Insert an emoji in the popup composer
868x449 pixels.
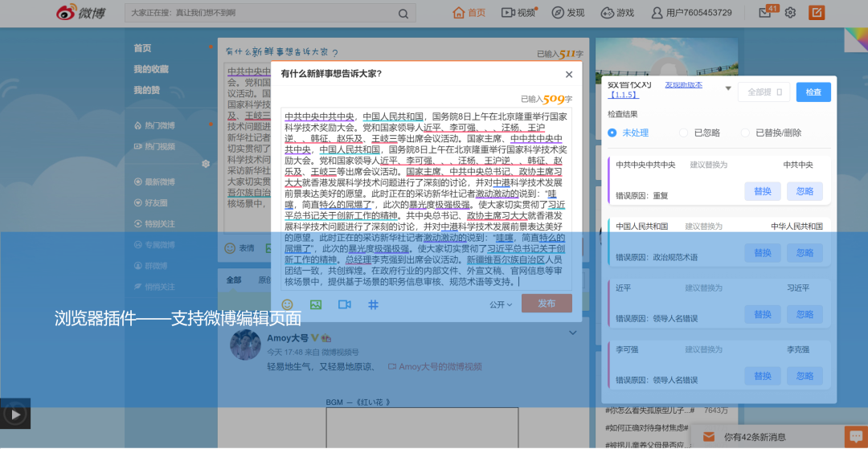coord(287,304)
